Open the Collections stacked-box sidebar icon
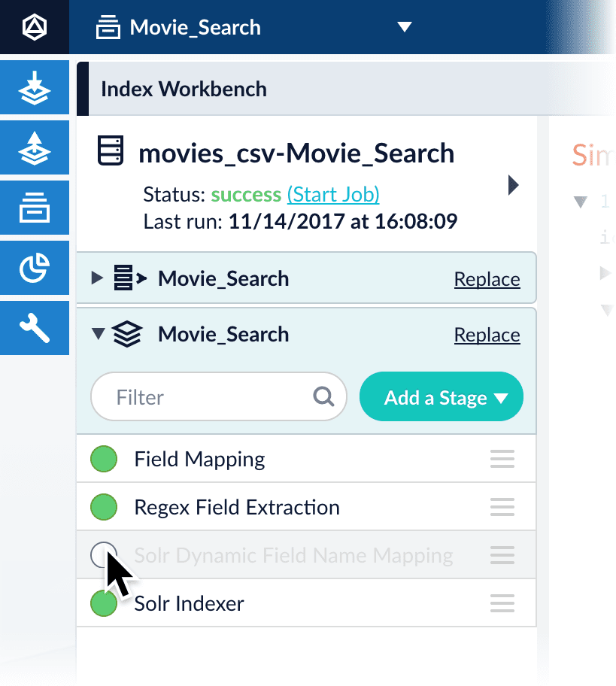 click(34, 208)
